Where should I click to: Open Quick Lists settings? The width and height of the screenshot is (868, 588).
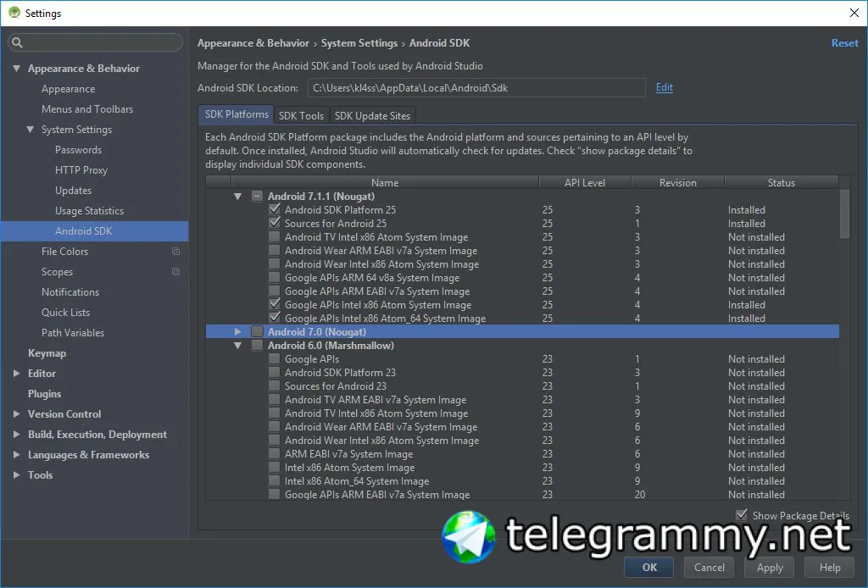(x=65, y=313)
